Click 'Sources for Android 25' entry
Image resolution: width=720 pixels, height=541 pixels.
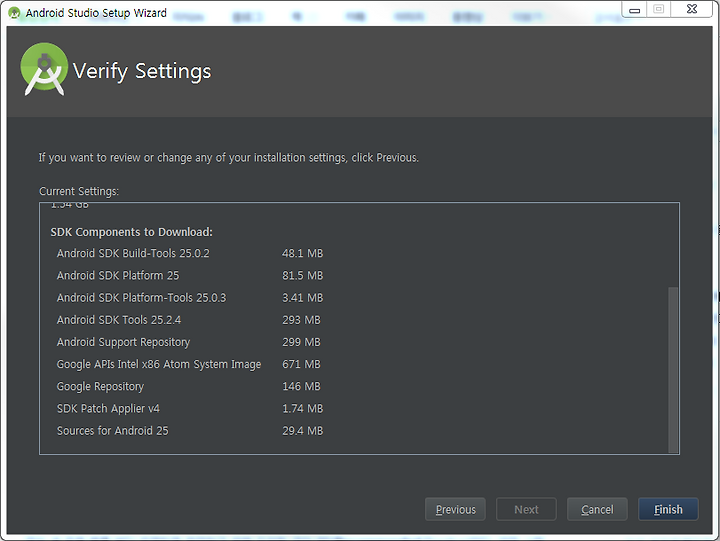(x=112, y=431)
